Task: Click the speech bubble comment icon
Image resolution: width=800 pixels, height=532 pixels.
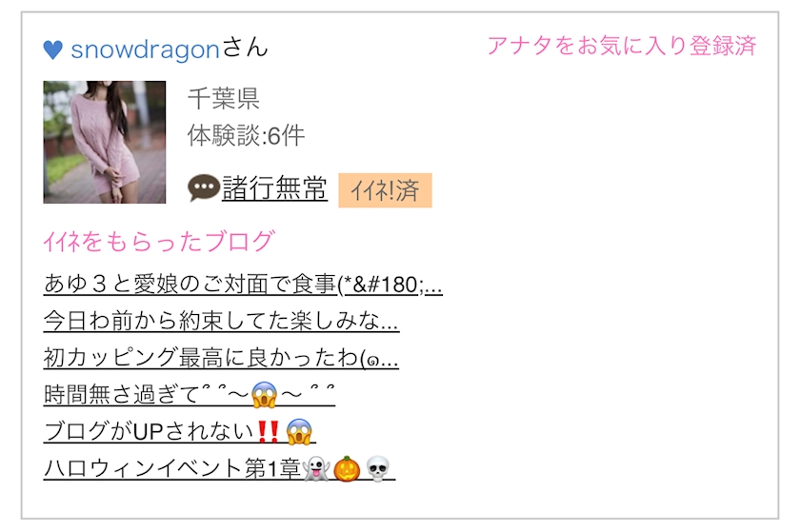Action: (203, 188)
